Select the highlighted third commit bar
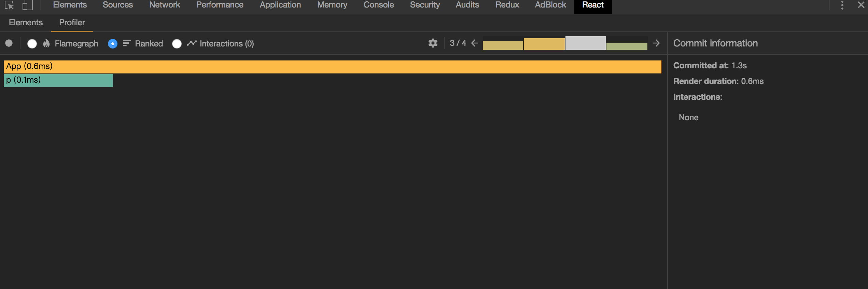868x289 pixels. tap(585, 43)
